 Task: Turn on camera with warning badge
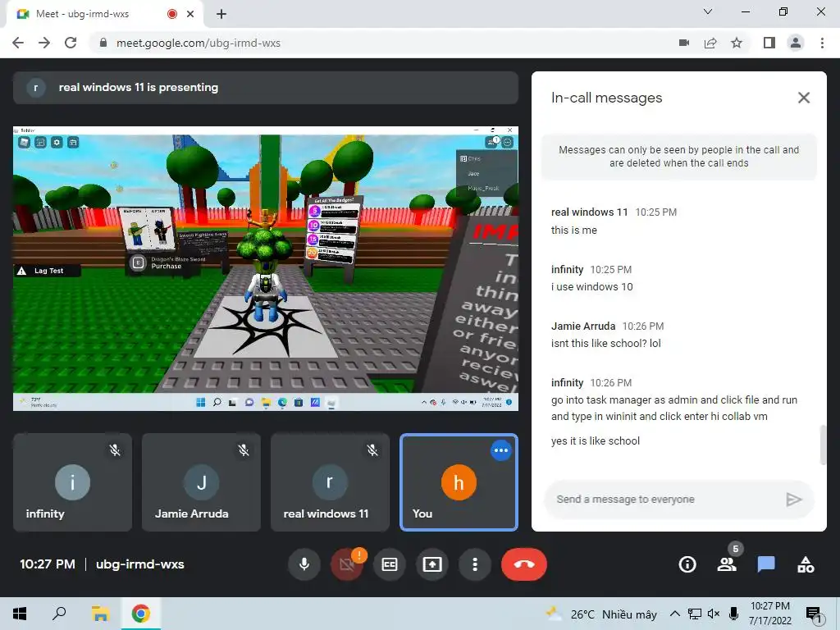point(347,564)
